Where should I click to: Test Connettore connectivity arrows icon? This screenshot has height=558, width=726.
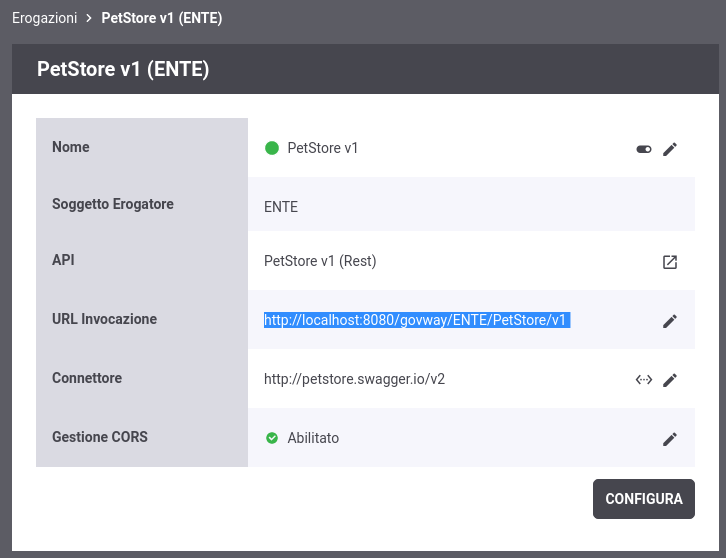tap(644, 380)
